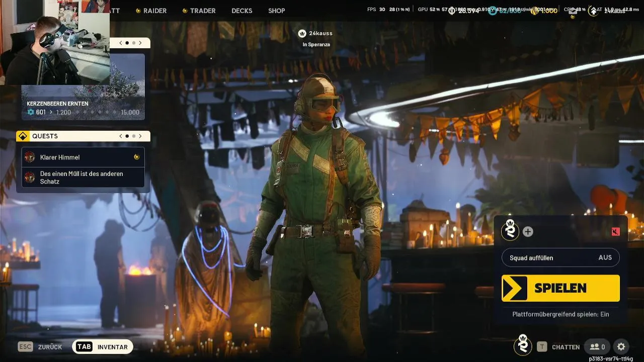Start match with SPIELEN button

pos(560,288)
